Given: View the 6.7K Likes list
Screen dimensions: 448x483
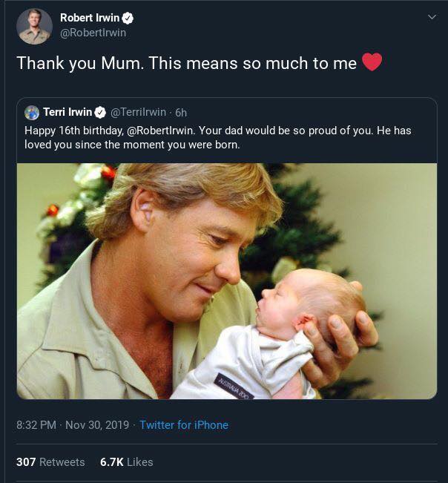Looking at the screenshot, I should (127, 462).
